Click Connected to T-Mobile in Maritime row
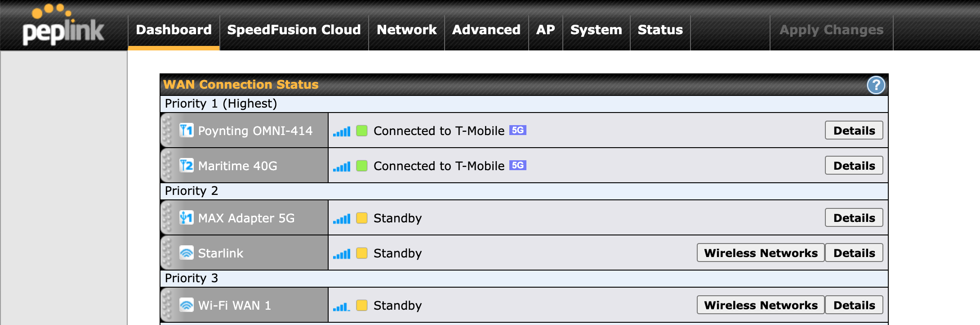Screen dimensions: 980x325 [x=439, y=166]
